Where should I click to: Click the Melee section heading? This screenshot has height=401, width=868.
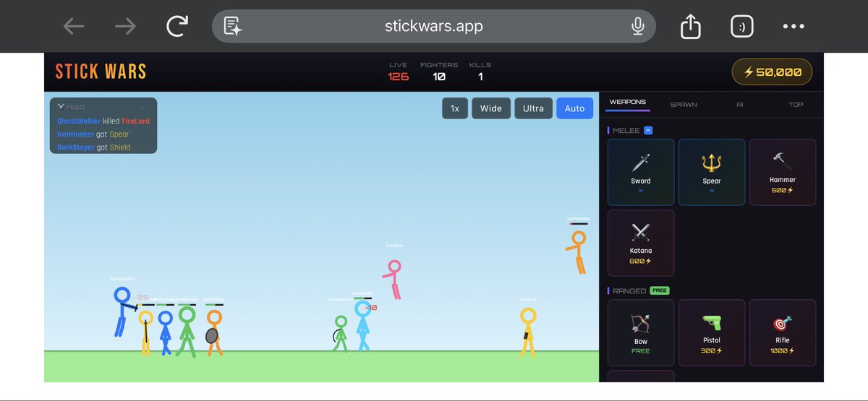coord(626,130)
